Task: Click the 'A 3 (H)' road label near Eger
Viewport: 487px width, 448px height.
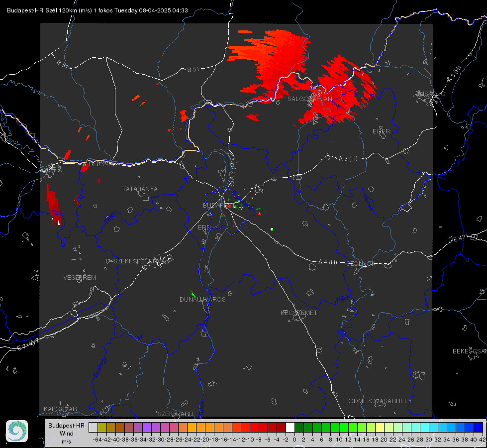Action: tap(348, 159)
